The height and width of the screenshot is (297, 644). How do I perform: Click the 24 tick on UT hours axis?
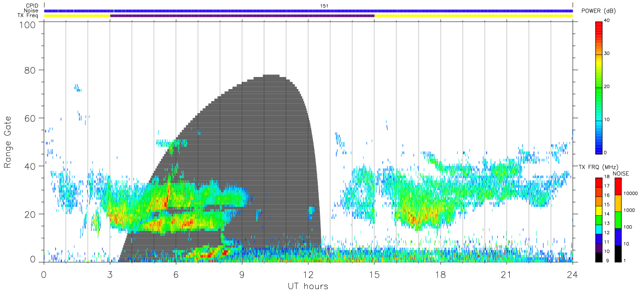[x=573, y=274]
